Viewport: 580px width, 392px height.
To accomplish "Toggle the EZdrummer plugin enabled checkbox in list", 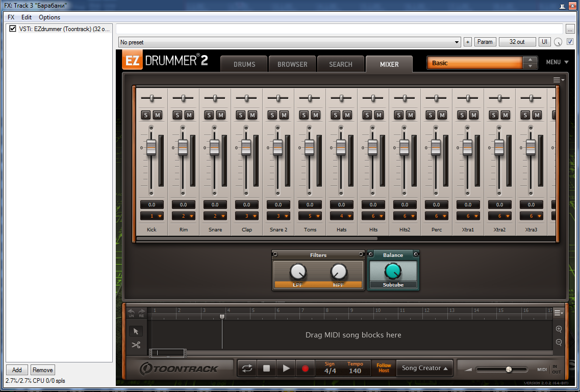I will [13, 29].
